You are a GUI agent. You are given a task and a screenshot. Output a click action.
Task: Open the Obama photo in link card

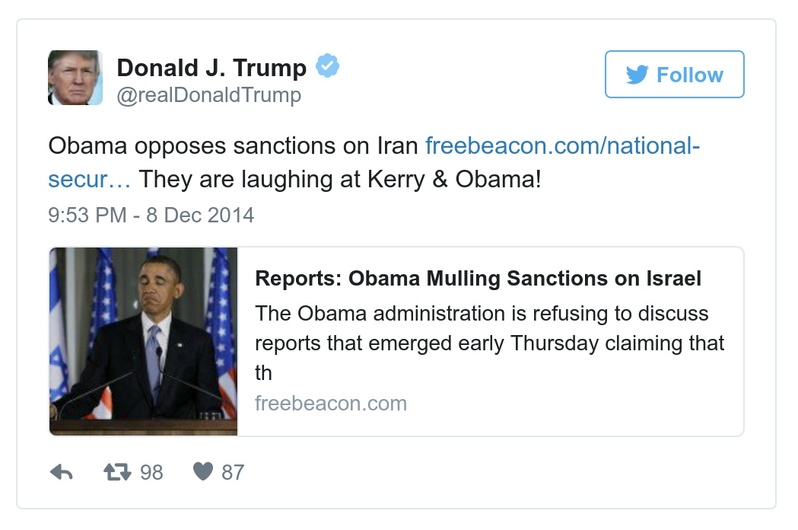144,341
